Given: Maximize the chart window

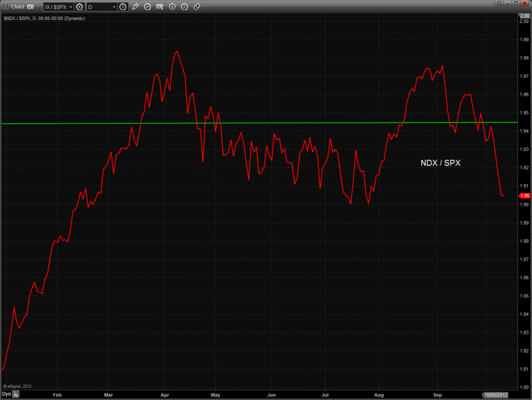Looking at the screenshot, I should coord(516,3).
